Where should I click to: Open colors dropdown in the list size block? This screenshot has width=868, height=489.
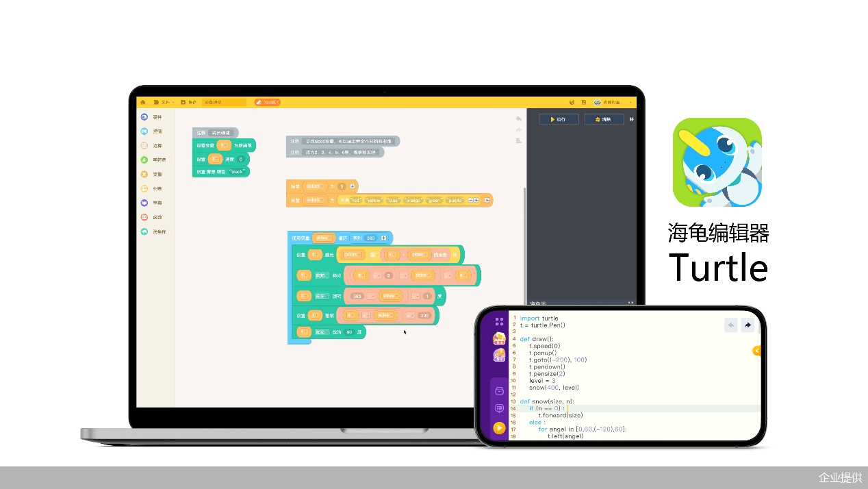(x=316, y=186)
